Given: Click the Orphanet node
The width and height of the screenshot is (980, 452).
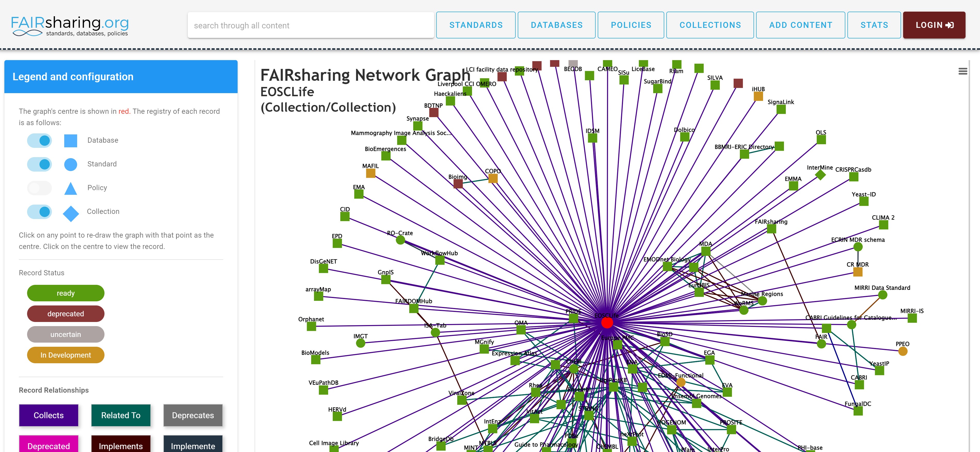Looking at the screenshot, I should (311, 326).
